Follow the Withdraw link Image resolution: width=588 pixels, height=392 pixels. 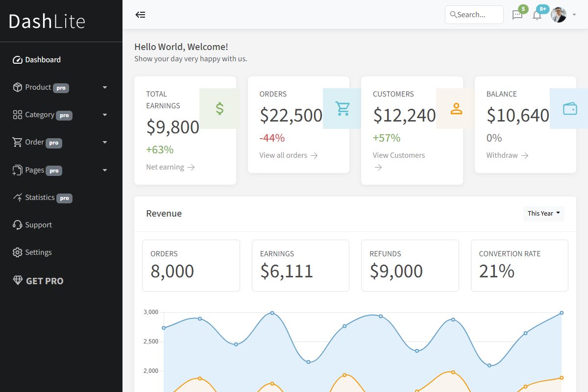pos(507,155)
